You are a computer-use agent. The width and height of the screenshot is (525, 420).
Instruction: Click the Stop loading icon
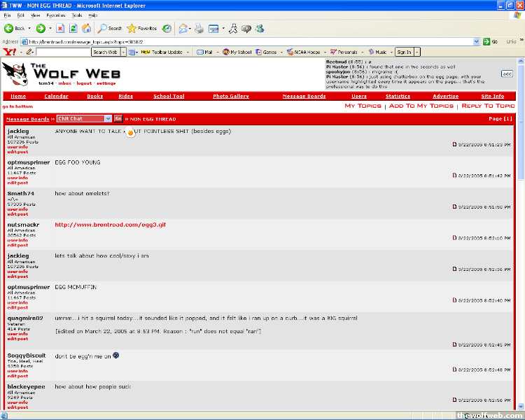(x=60, y=29)
